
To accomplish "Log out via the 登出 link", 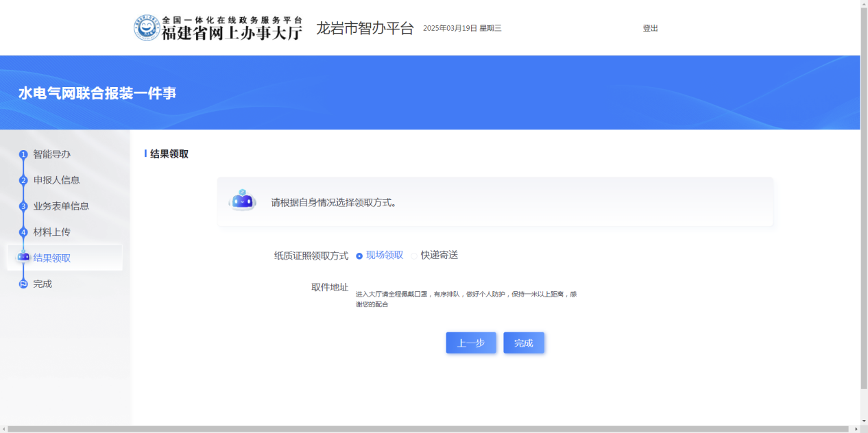I will (650, 28).
